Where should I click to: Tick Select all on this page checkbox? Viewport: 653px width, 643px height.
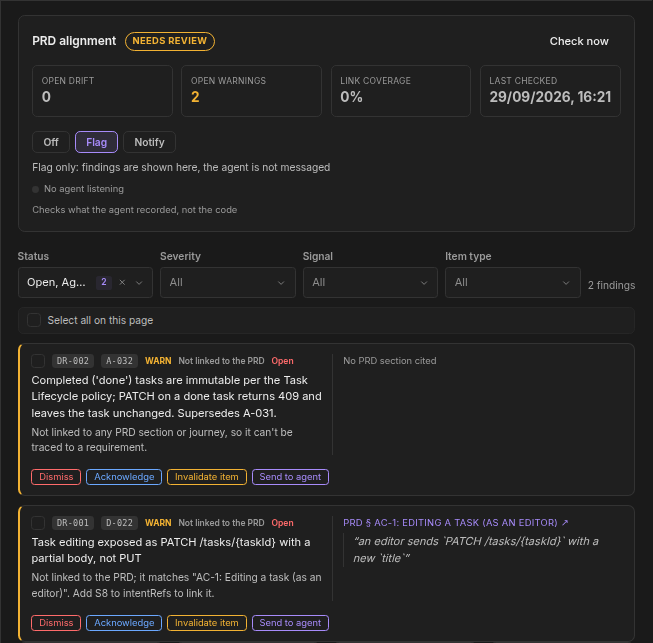[x=34, y=320]
